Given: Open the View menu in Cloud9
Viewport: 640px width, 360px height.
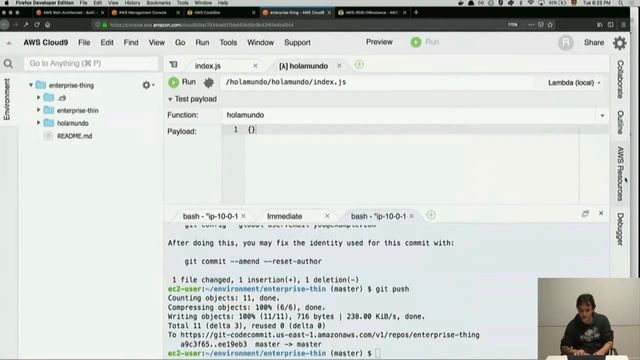Looking at the screenshot, I should click(x=157, y=42).
